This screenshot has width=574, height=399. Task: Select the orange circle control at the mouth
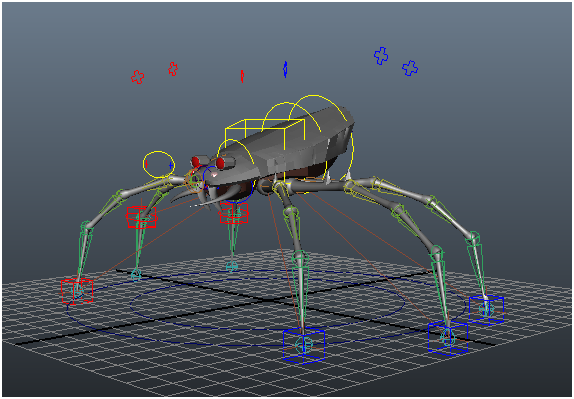[194, 181]
